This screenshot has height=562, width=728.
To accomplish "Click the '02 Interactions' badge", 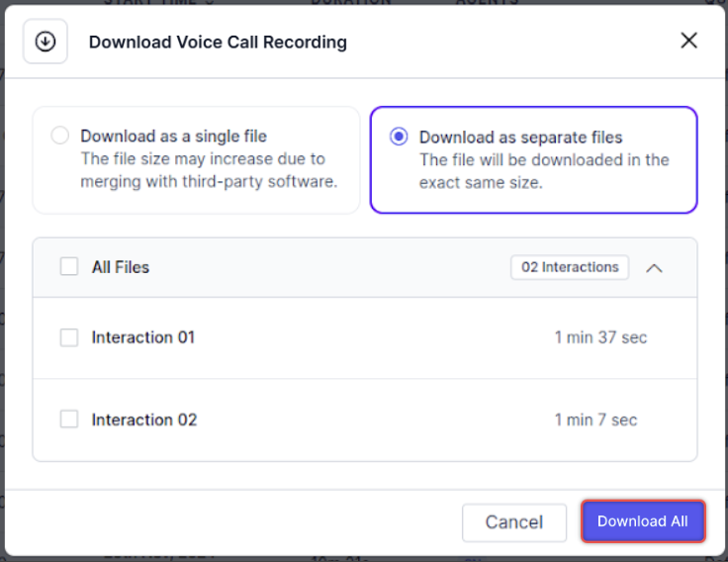I will (x=570, y=267).
